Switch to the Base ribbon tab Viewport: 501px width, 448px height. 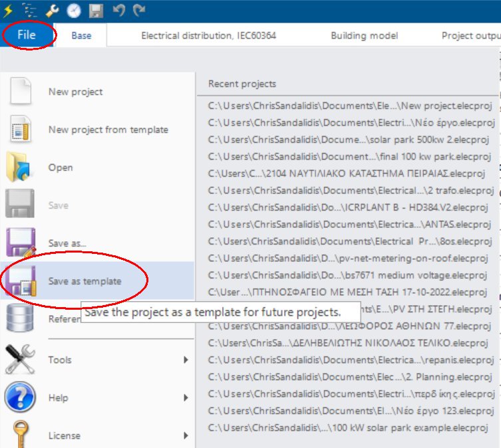click(x=81, y=35)
